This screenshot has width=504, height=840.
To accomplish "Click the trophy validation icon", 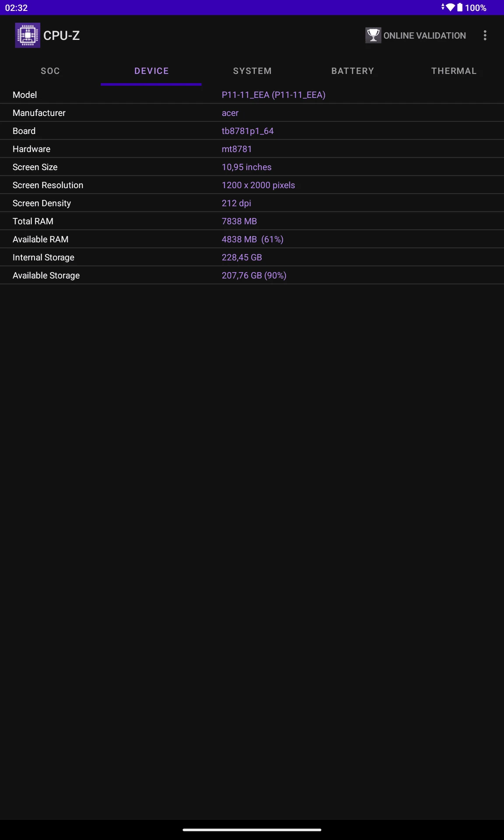I will tap(373, 35).
